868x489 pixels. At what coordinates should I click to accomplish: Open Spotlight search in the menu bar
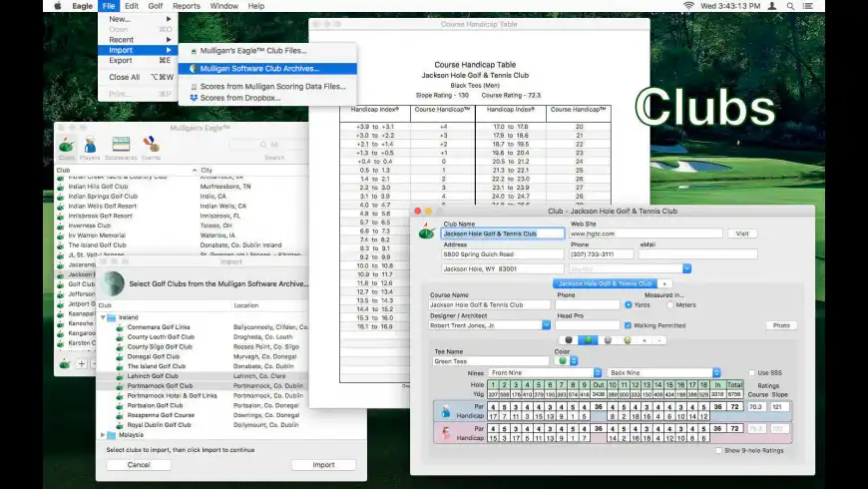790,6
